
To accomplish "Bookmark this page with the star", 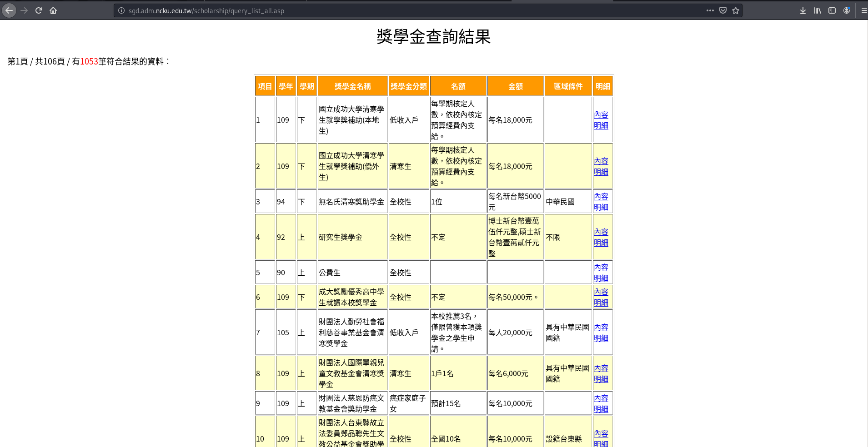I will tap(736, 10).
